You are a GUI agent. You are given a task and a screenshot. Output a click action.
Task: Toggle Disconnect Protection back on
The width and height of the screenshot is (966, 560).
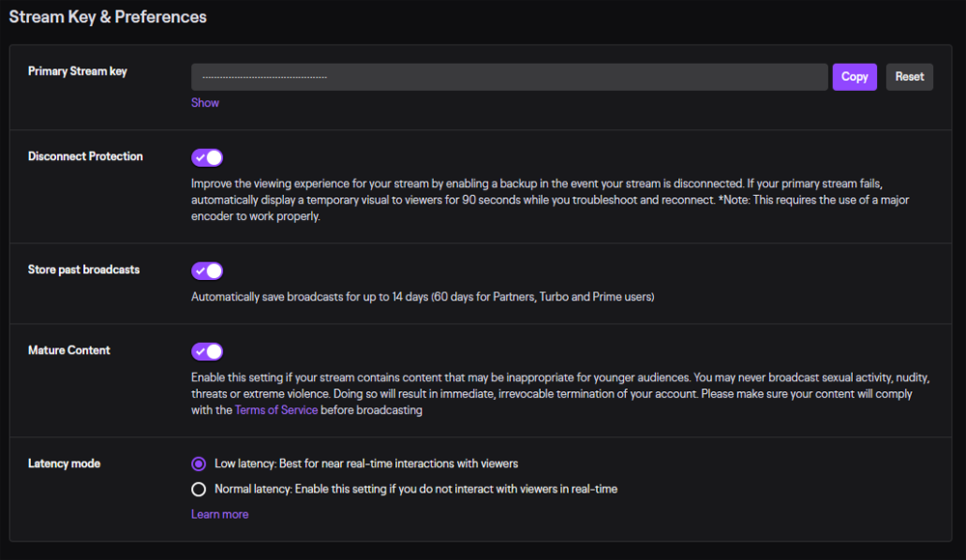tap(207, 156)
